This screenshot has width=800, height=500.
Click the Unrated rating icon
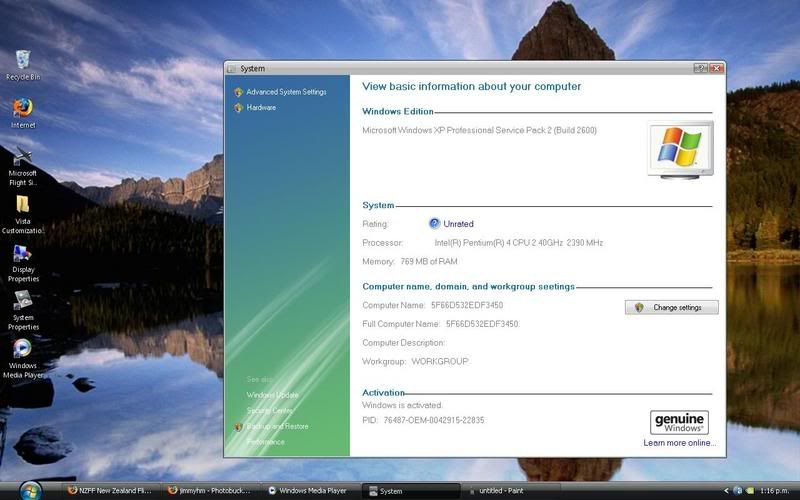pos(435,224)
